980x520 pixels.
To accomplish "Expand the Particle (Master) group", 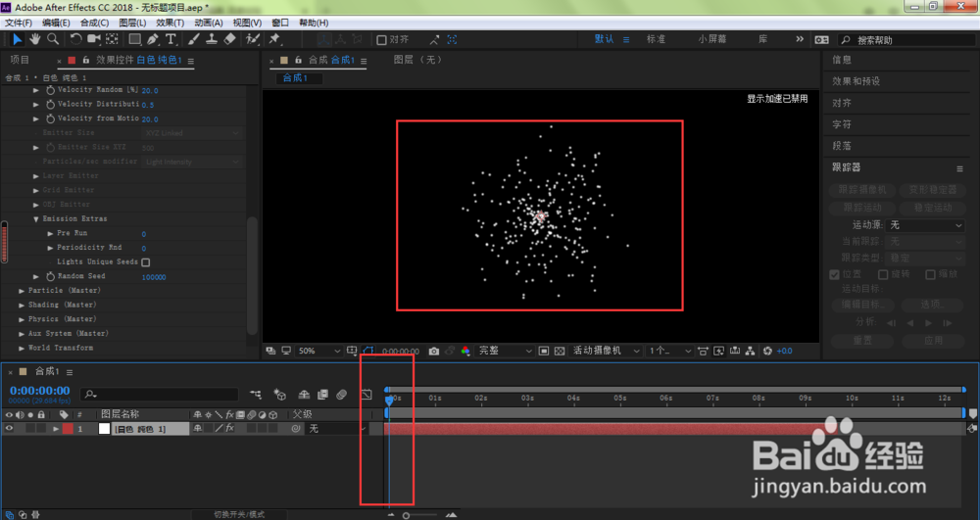I will click(22, 291).
